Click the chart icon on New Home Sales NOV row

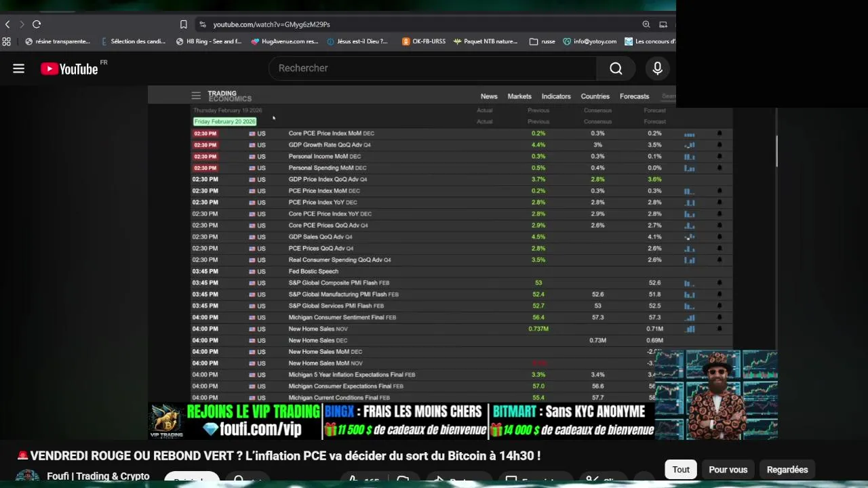[690, 329]
